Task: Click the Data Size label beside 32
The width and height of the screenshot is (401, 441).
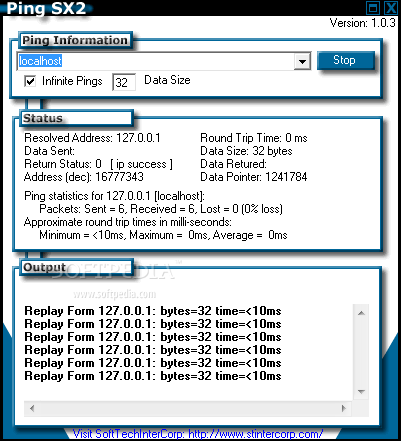Action: 167,80
